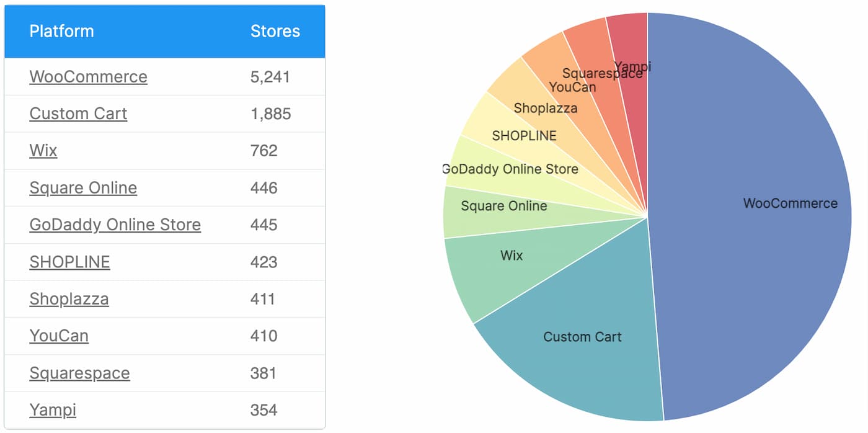Open the Custom Cart link
Screen dimensions: 868x433
(x=78, y=114)
